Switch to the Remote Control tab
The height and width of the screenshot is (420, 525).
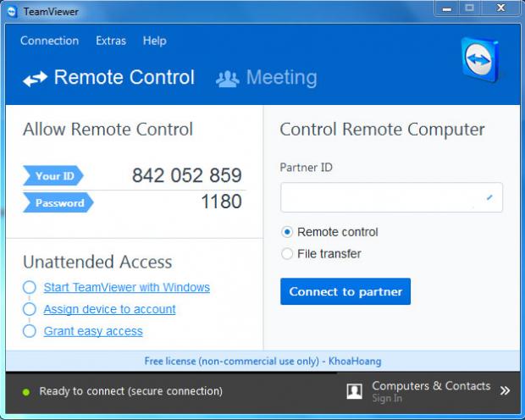[x=108, y=77]
